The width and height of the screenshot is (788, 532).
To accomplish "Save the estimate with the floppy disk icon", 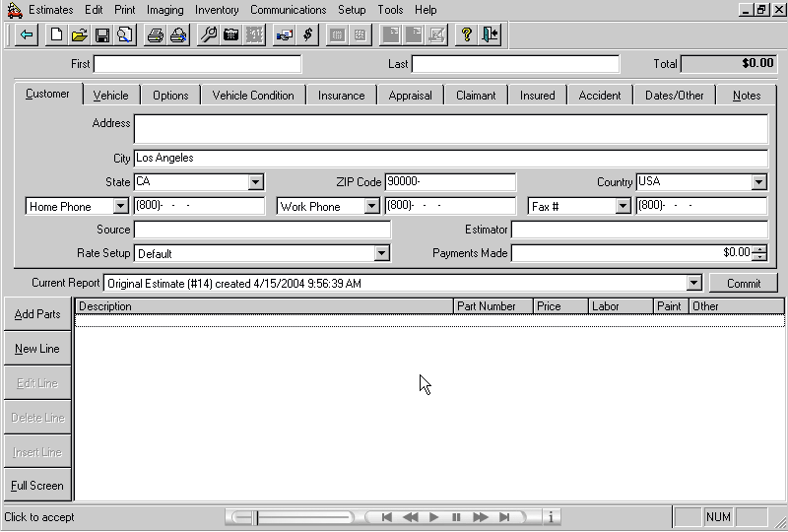I will (102, 35).
